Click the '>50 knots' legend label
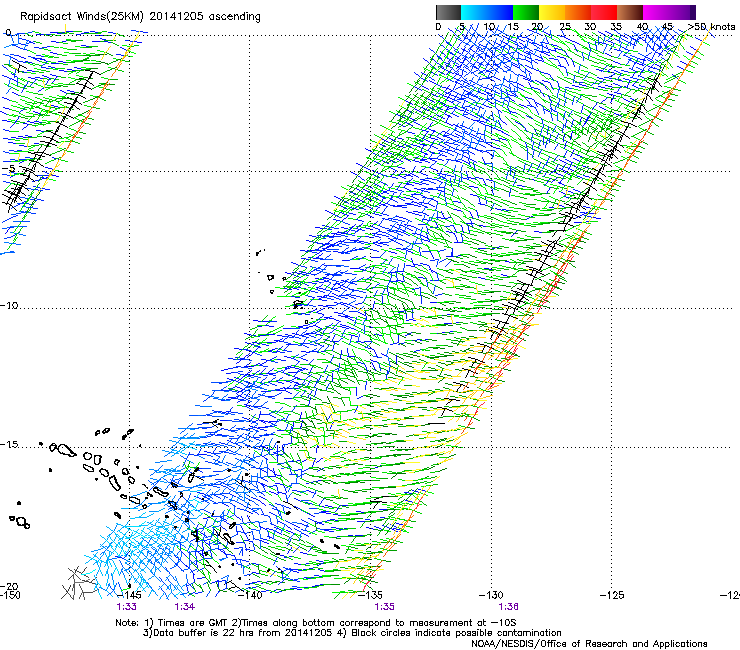Screen dimensions: 740x650 (712, 27)
